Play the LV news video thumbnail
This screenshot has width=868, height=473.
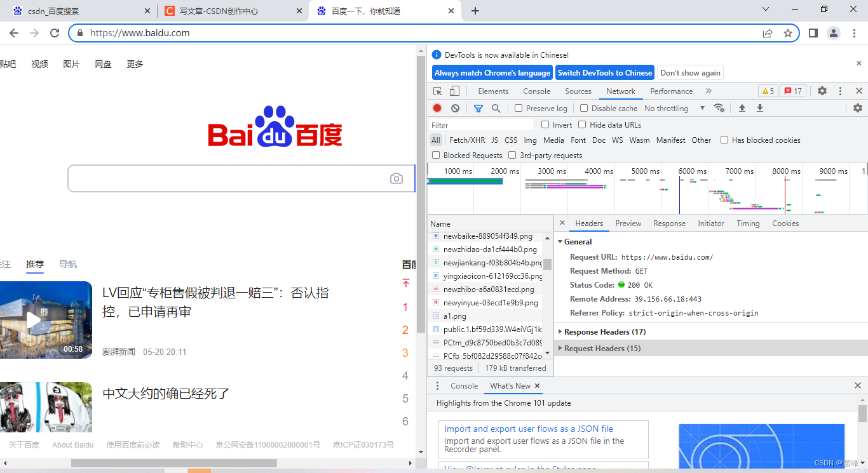pos(34,321)
